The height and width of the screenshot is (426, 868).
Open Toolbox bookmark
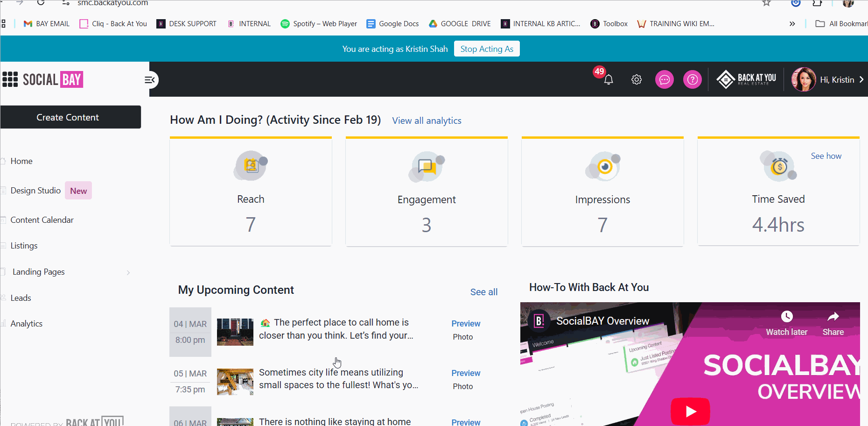coord(609,24)
